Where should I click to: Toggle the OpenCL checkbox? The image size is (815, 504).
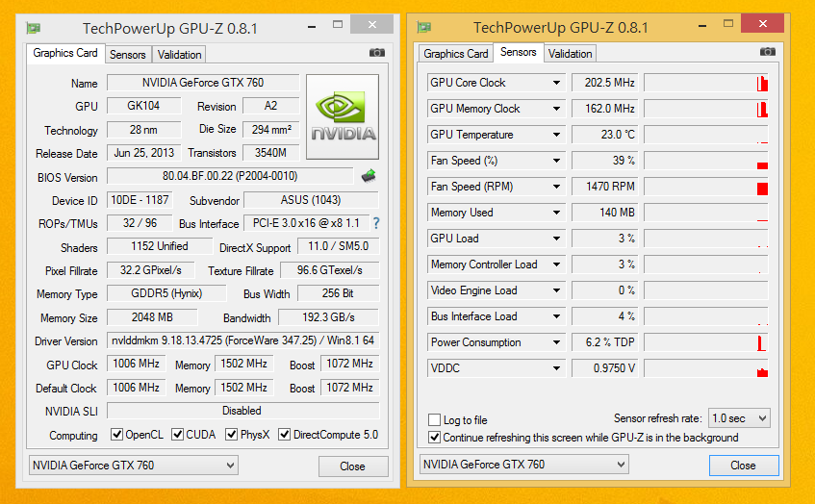point(117,435)
